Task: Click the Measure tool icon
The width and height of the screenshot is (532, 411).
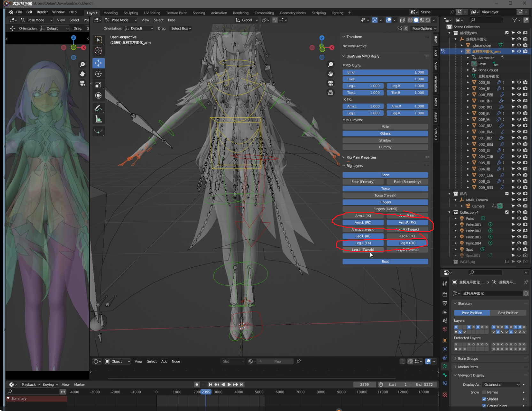Action: click(98, 120)
